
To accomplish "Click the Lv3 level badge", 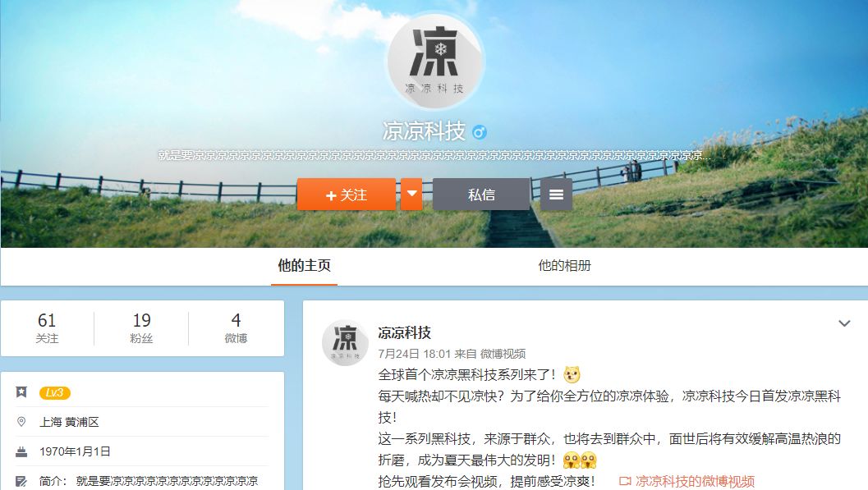I will [55, 392].
